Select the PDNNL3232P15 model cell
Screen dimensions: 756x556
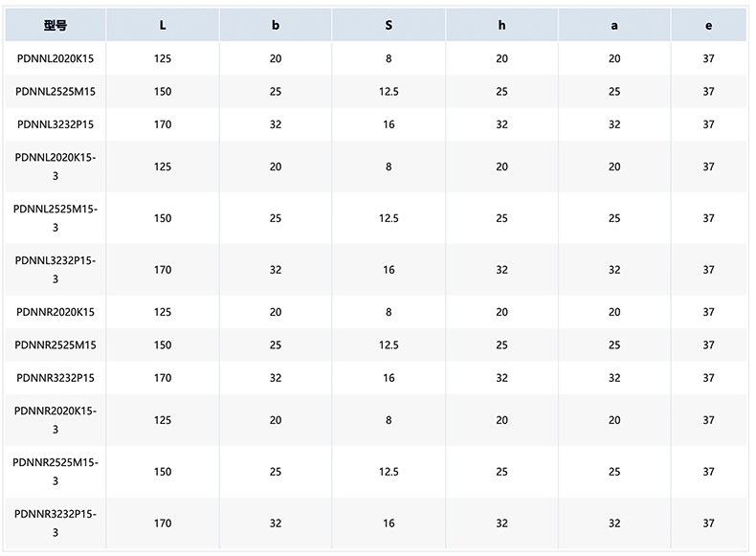click(56, 124)
